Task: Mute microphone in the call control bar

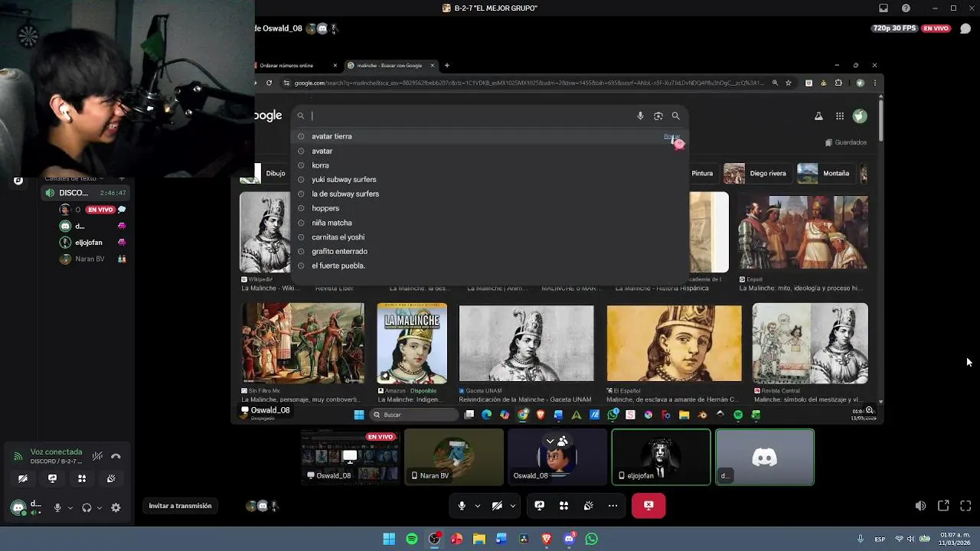Action: 462,506
